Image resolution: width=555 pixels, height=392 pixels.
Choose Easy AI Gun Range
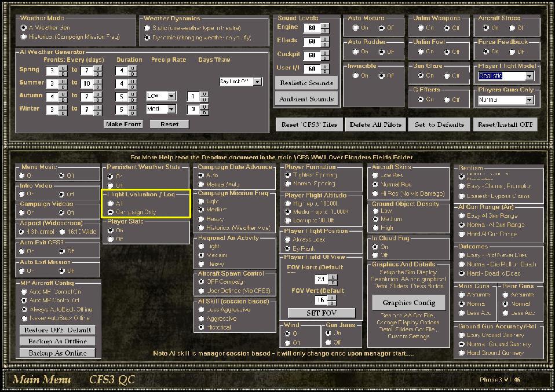(462, 215)
